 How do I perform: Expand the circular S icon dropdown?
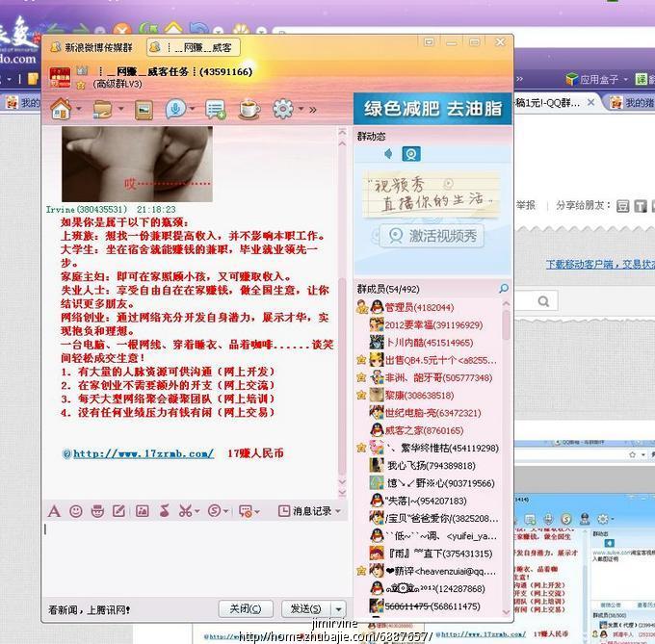tap(226, 511)
